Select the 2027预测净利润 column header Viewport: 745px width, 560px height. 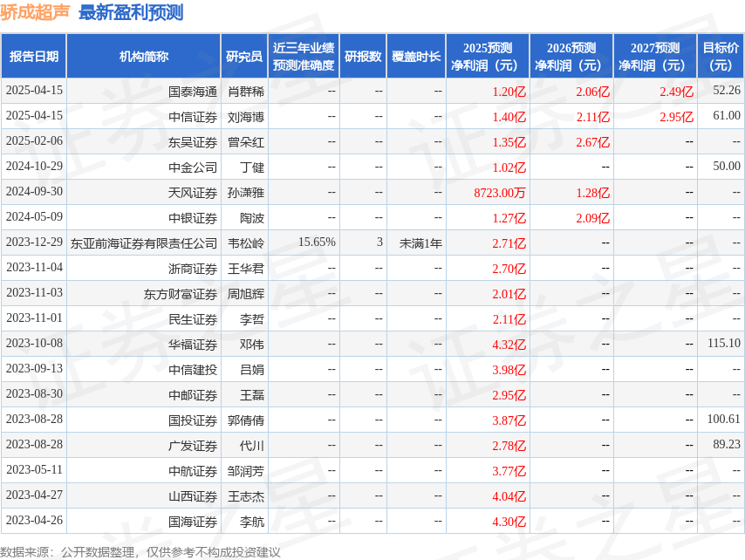click(x=655, y=56)
